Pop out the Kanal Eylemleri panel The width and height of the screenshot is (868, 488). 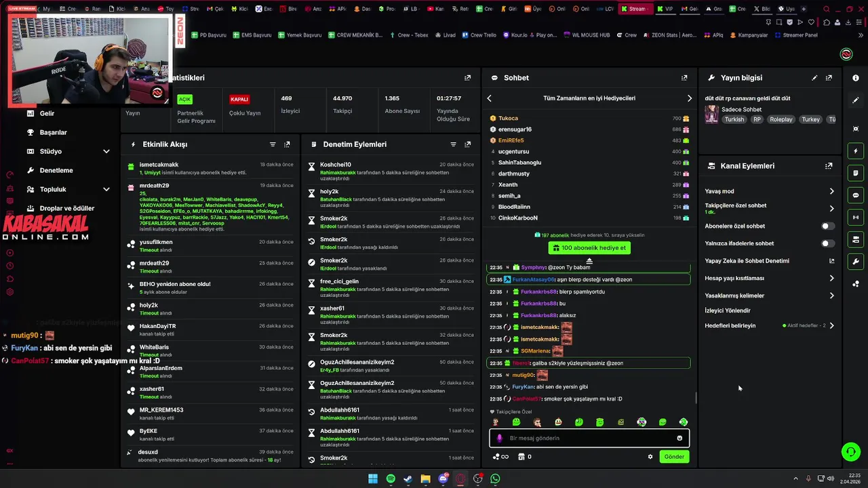(x=829, y=166)
